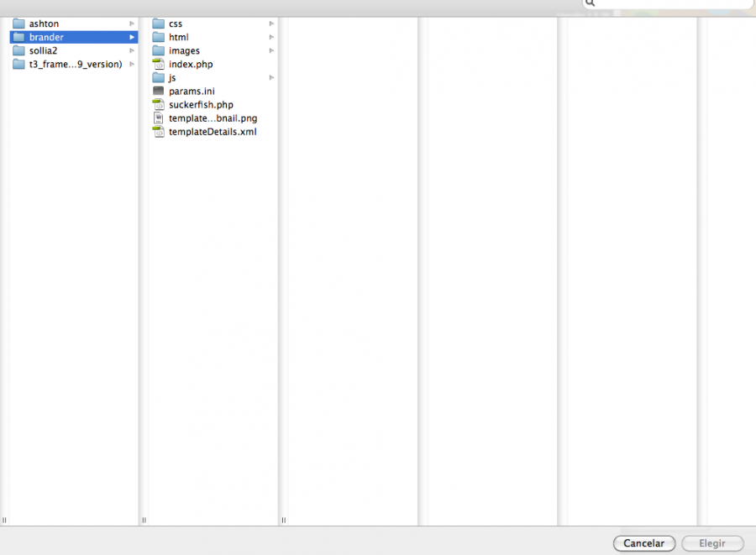The width and height of the screenshot is (756, 555).
Task: Click the first column resize handle
Action: point(4,520)
